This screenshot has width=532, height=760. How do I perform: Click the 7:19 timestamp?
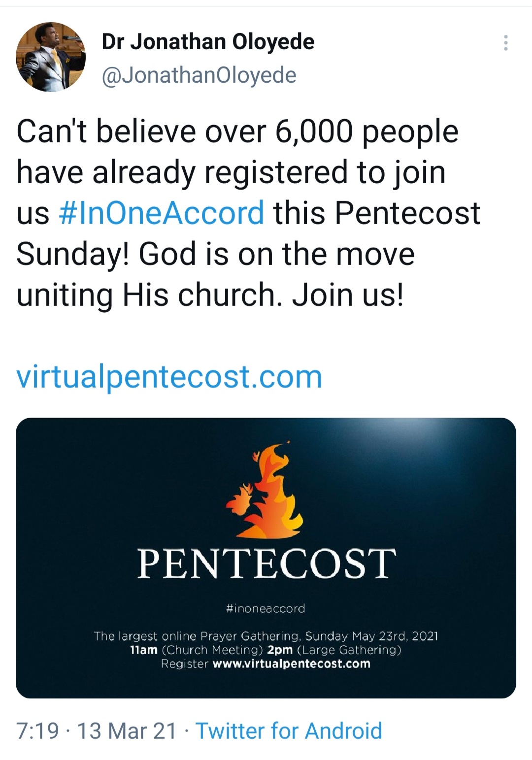(37, 731)
